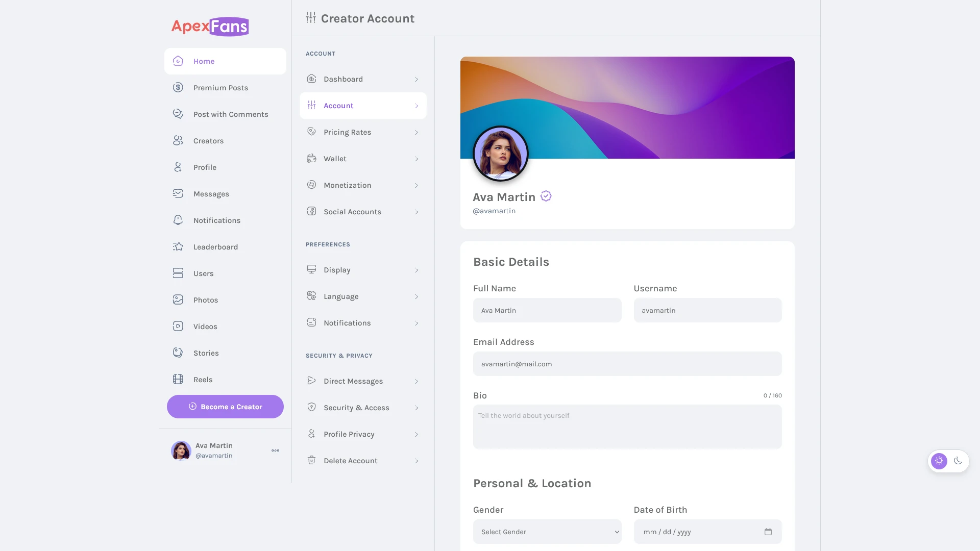Screen dimensions: 980x551
Task: Click the profile cover banner image
Action: tap(627, 108)
